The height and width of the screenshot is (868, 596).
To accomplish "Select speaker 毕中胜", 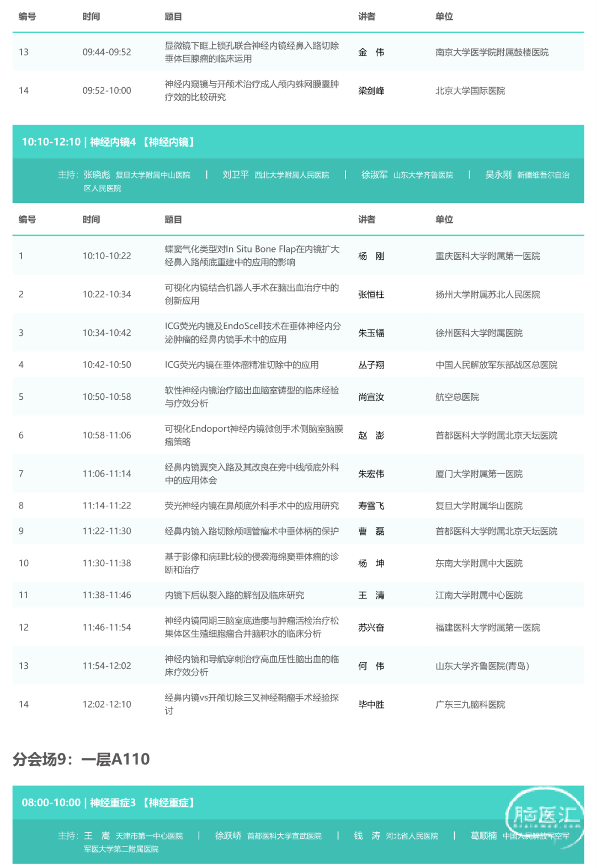I will [x=371, y=705].
